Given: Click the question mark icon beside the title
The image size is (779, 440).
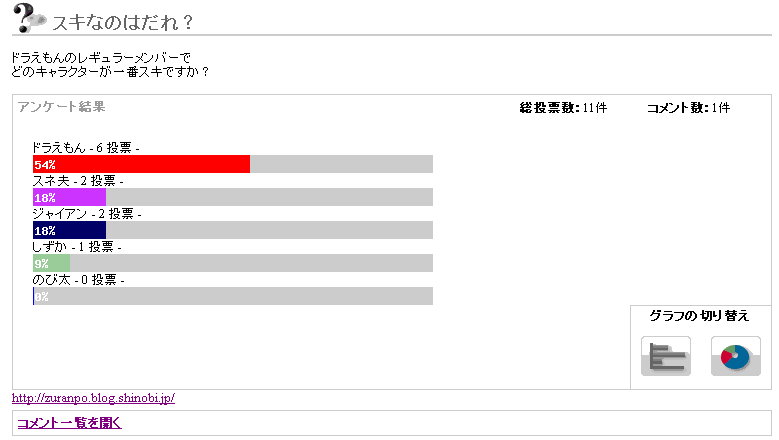Looking at the screenshot, I should [29, 18].
